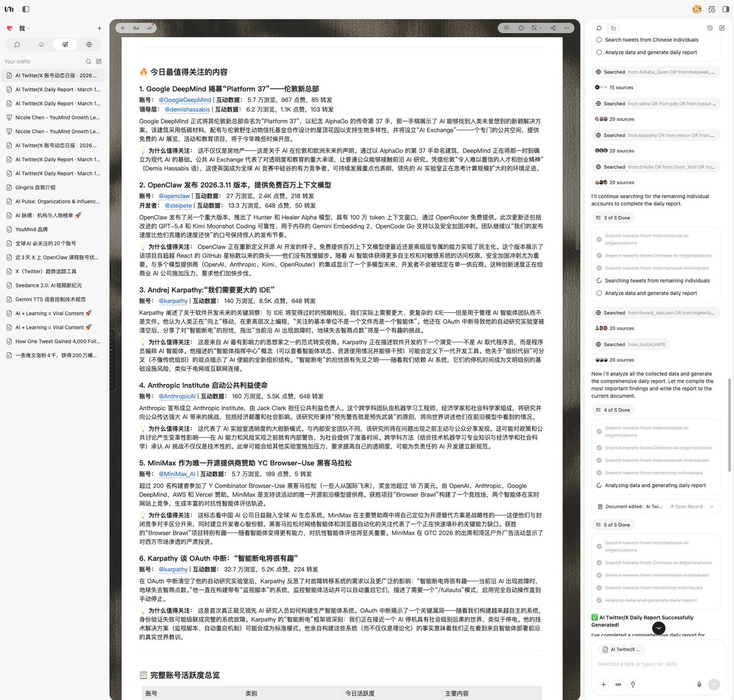The image size is (734, 700).
Task: Open @steipete account link
Action: [x=178, y=206]
